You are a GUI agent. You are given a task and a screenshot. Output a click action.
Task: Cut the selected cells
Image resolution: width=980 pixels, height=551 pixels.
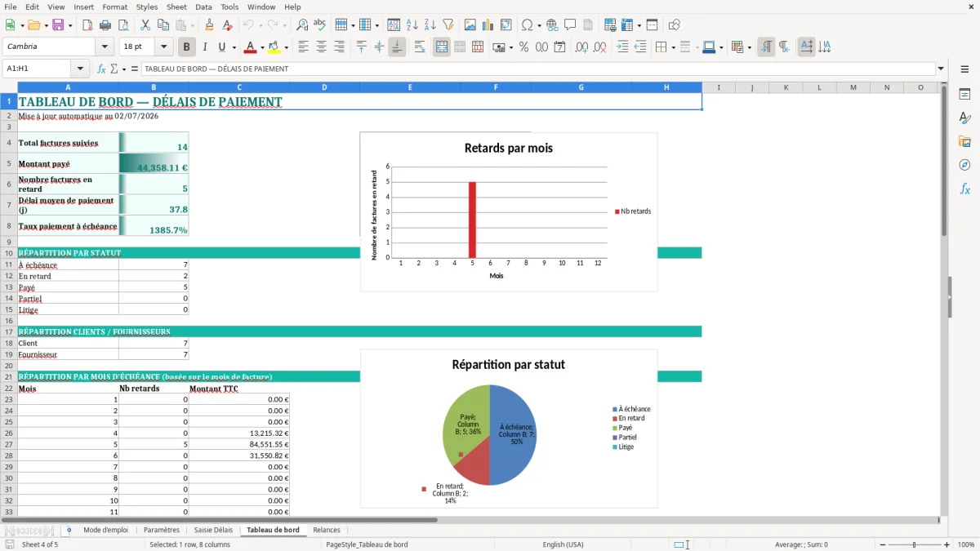145,25
